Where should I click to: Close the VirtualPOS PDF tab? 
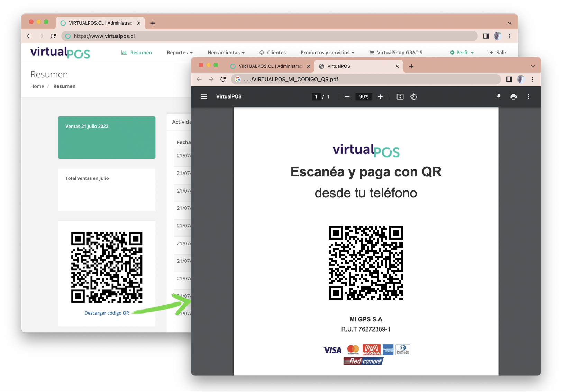(397, 66)
